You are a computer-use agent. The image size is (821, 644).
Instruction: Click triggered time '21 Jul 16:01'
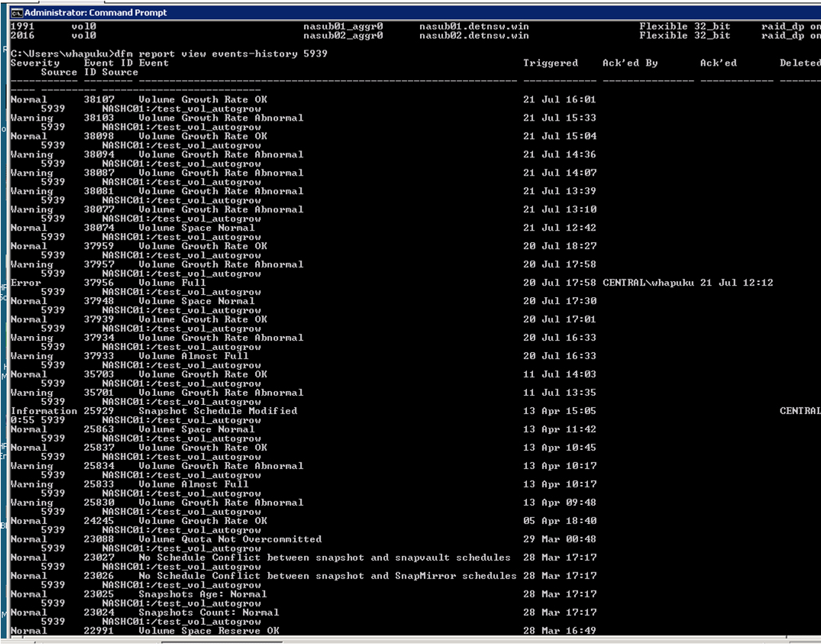click(560, 99)
